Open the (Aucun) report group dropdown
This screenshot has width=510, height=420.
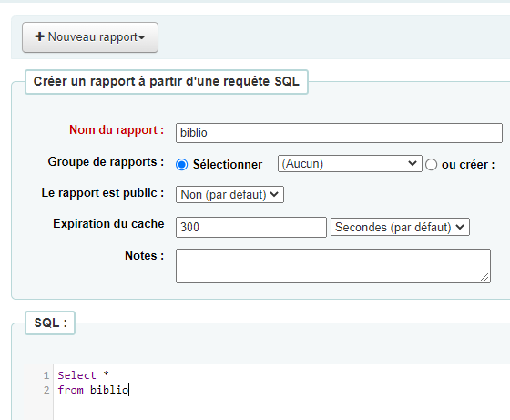click(350, 163)
